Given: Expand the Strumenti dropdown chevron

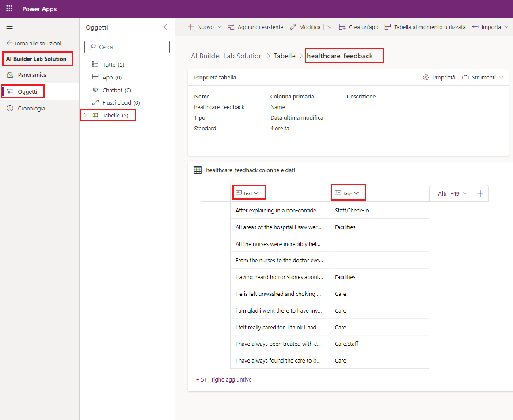Looking at the screenshot, I should pyautogui.click(x=501, y=77).
